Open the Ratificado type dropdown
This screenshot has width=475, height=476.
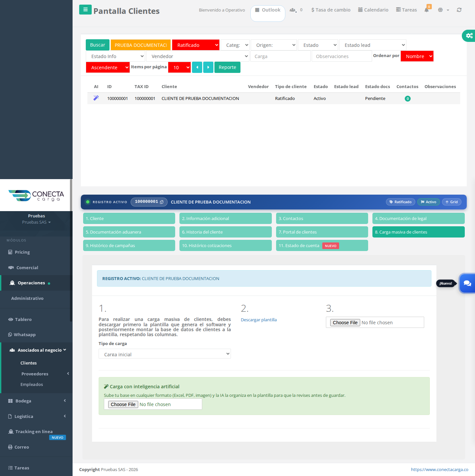click(x=196, y=45)
